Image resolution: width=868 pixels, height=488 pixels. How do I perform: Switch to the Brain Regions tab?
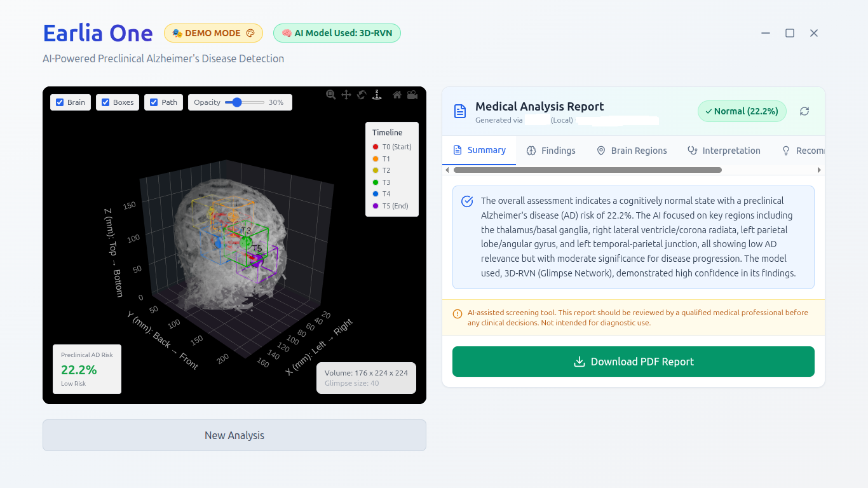coord(632,150)
